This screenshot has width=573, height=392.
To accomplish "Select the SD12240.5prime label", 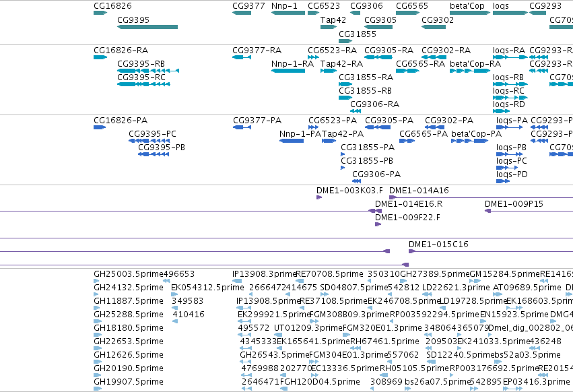I will (461, 355).
